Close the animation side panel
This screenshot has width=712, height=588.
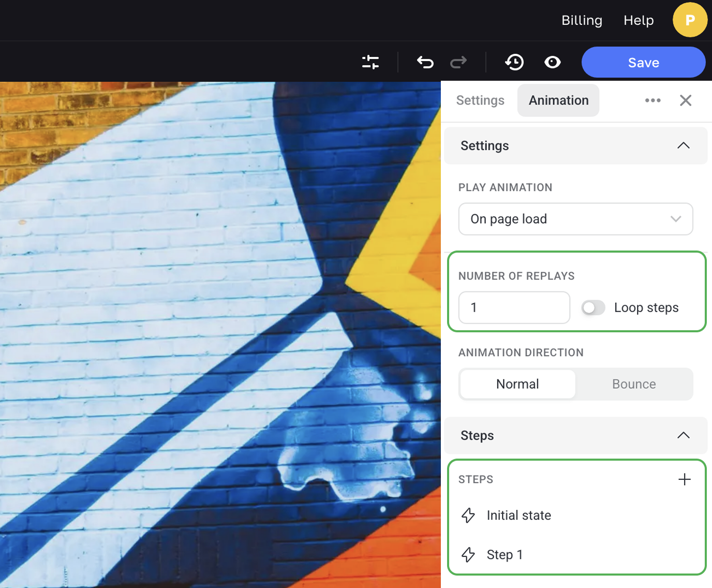[x=686, y=100]
